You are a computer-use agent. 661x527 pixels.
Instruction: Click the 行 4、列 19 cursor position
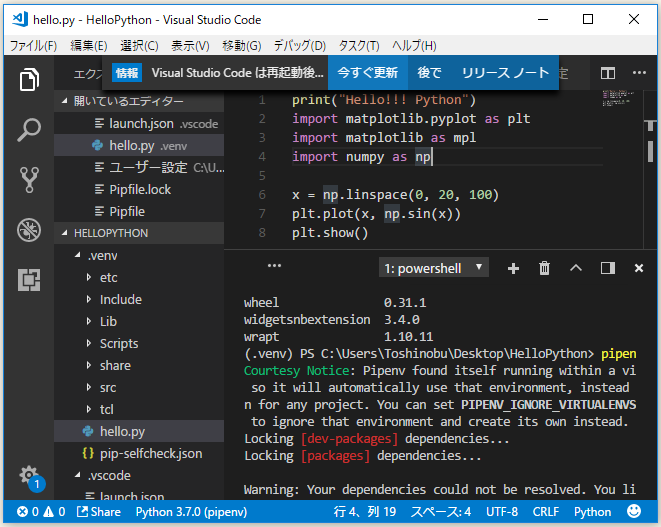pyautogui.click(x=365, y=512)
